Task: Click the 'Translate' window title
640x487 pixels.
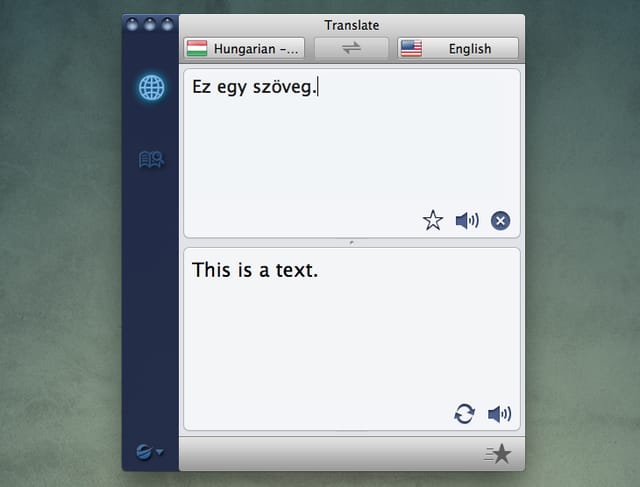Action: click(352, 25)
